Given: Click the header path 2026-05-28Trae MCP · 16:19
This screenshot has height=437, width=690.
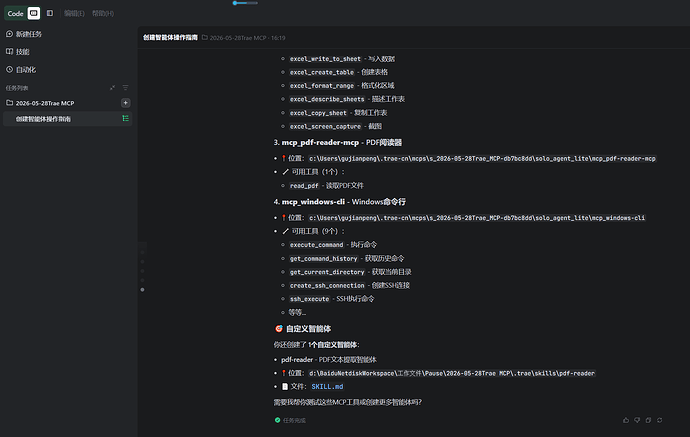Looking at the screenshot, I should point(247,38).
